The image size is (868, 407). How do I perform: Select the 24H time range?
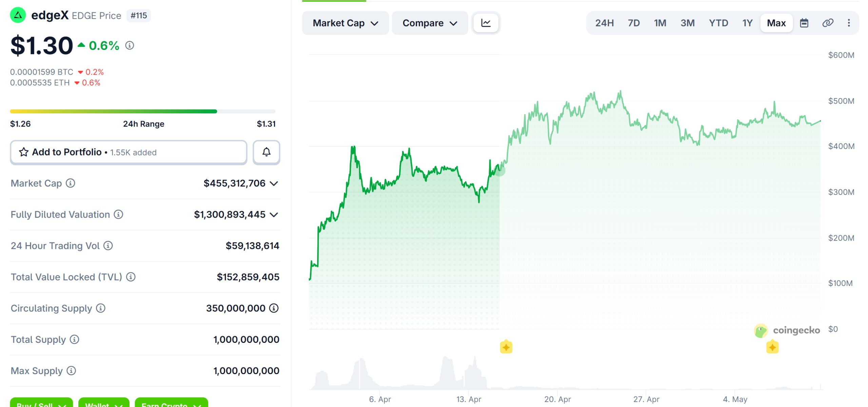(x=605, y=23)
